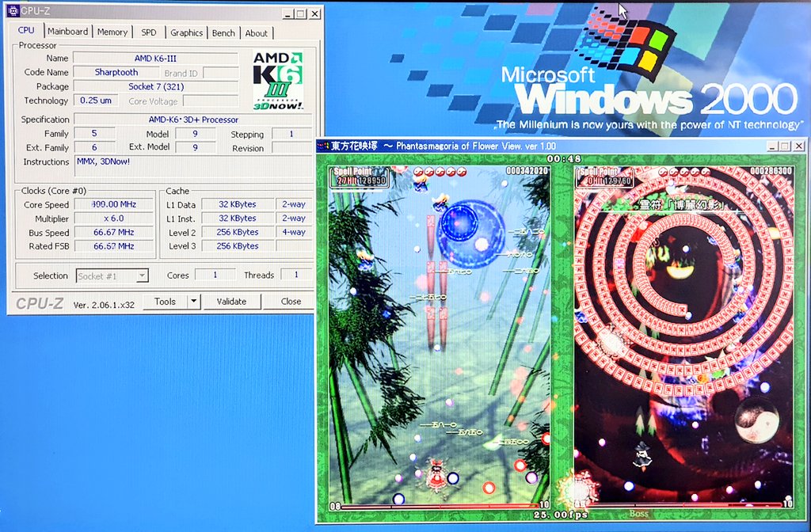This screenshot has width=811, height=532.
Task: Minimize the CPU-Z window
Action: 288,14
